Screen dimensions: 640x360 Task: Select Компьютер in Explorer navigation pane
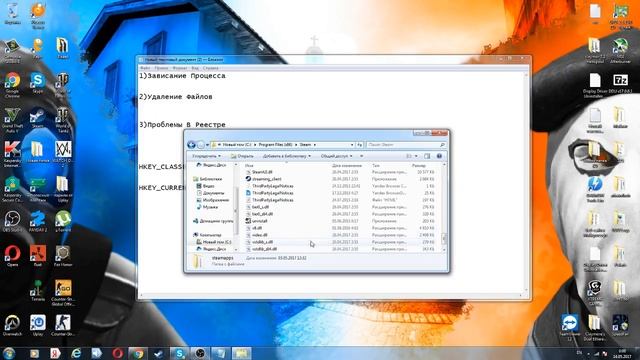click(210, 235)
